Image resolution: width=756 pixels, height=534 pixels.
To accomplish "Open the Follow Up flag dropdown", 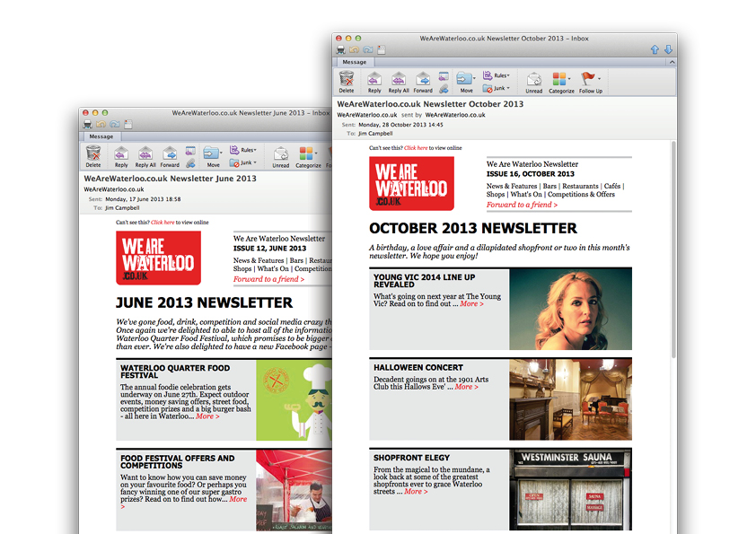I will [x=599, y=79].
